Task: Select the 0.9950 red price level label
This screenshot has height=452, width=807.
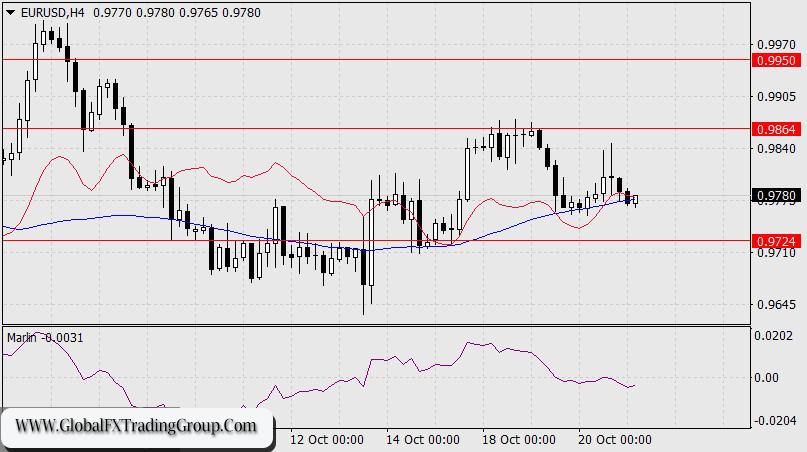Action: tap(777, 60)
